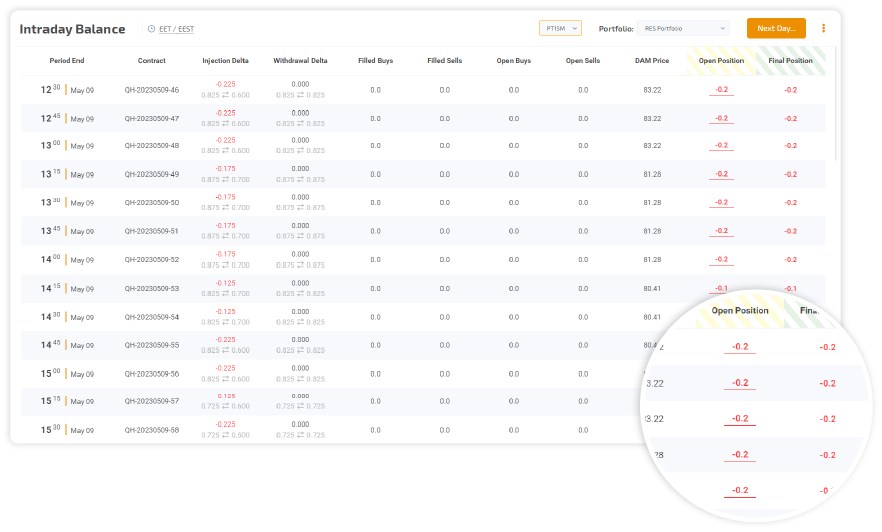Image resolution: width=882 pixels, height=532 pixels.
Task: Click DAM Price 83.22 in QH-20230509-47 row
Action: pyautogui.click(x=652, y=119)
